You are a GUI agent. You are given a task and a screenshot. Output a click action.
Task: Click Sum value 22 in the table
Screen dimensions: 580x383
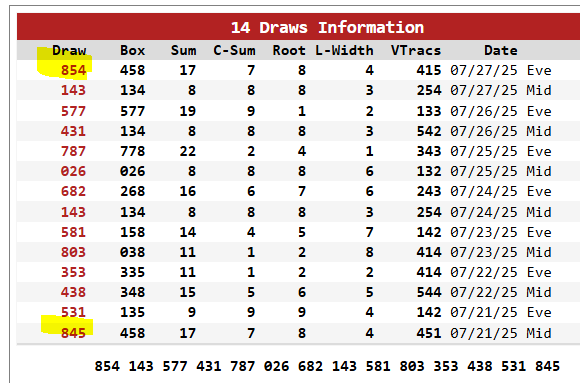[188, 151]
